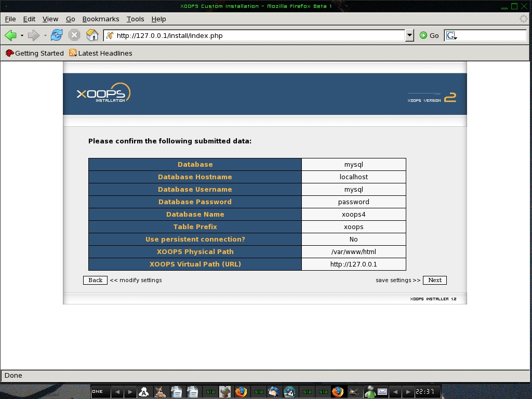The height and width of the screenshot is (399, 532).
Task: Open the Getting Started bookmark
Action: 35,53
